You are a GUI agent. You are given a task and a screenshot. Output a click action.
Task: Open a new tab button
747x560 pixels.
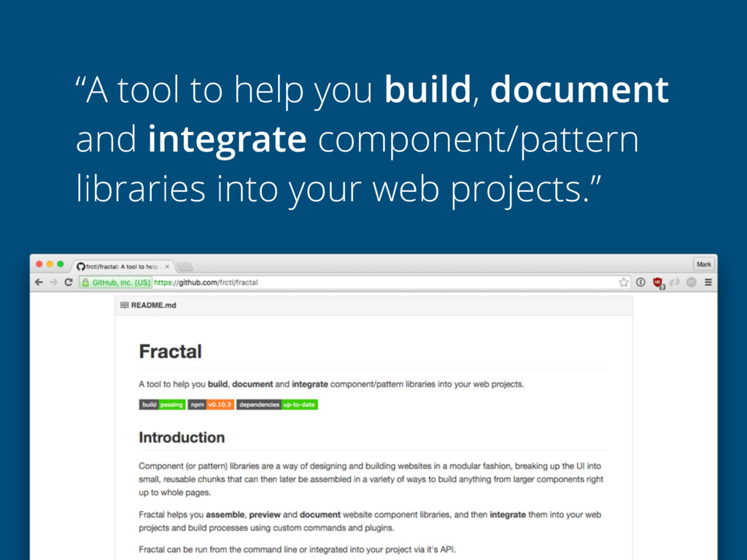click(185, 267)
